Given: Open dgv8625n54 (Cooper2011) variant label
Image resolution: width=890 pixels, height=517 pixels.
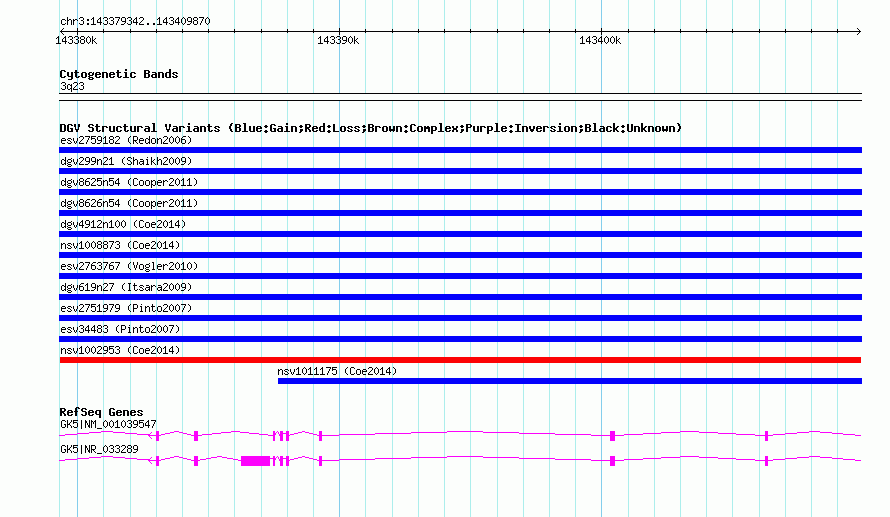Looking at the screenshot, I should point(129,182).
